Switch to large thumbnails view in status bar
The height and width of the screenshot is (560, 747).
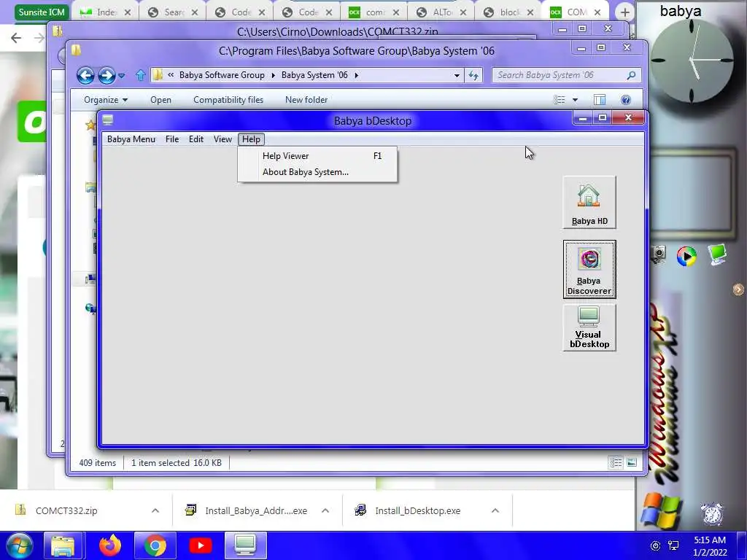tap(632, 462)
